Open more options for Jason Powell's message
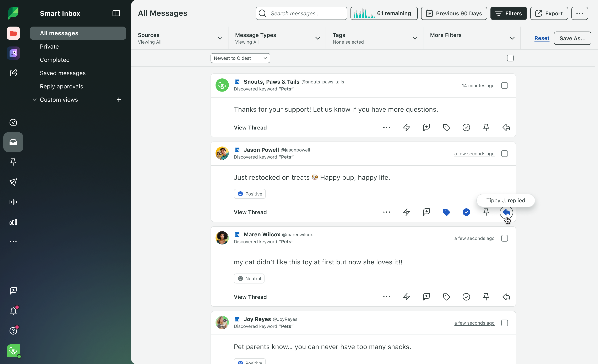This screenshot has width=598, height=364. pos(386,212)
